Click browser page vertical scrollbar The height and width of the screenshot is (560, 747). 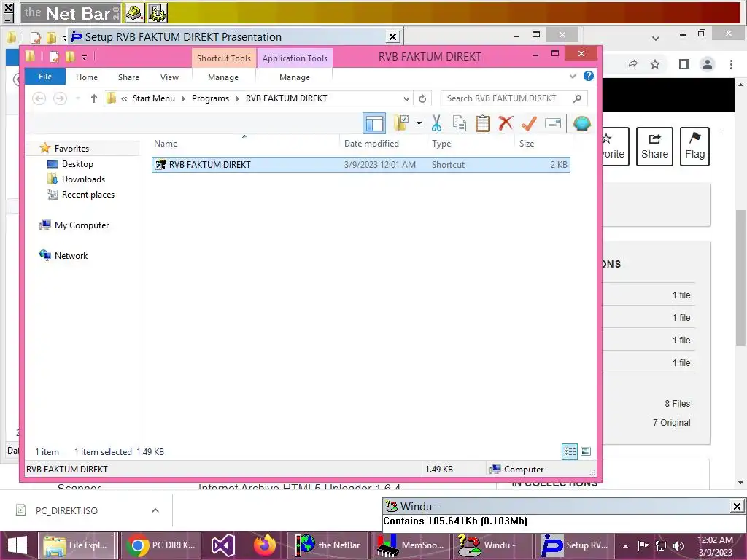[740, 278]
